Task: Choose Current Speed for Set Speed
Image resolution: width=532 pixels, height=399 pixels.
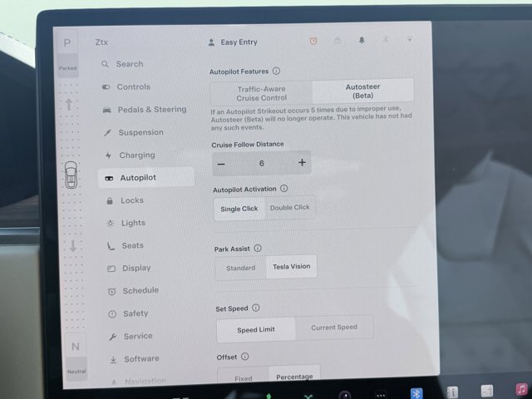Action: [x=334, y=328]
